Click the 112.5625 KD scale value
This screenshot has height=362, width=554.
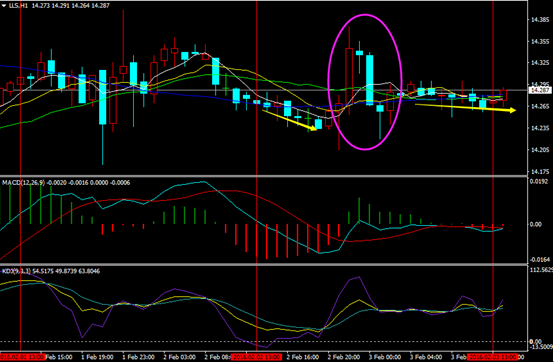tap(541, 270)
